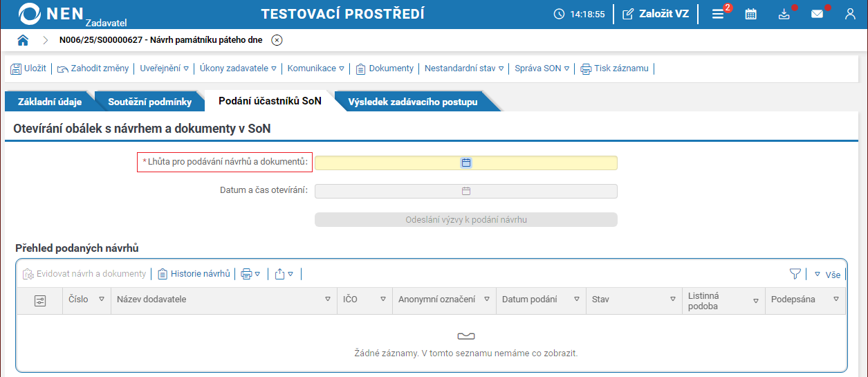Open calendar picker in Lhůta pro podávání field
Image resolution: width=868 pixels, height=377 pixels.
(x=466, y=163)
